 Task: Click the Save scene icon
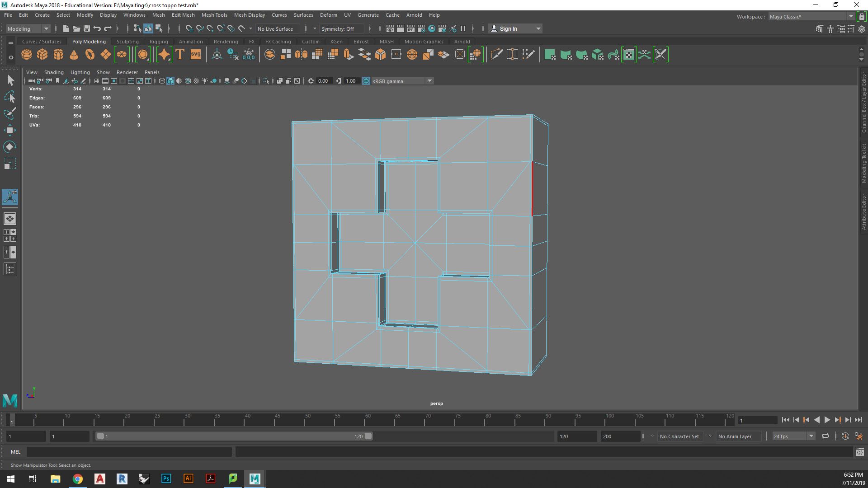87,28
